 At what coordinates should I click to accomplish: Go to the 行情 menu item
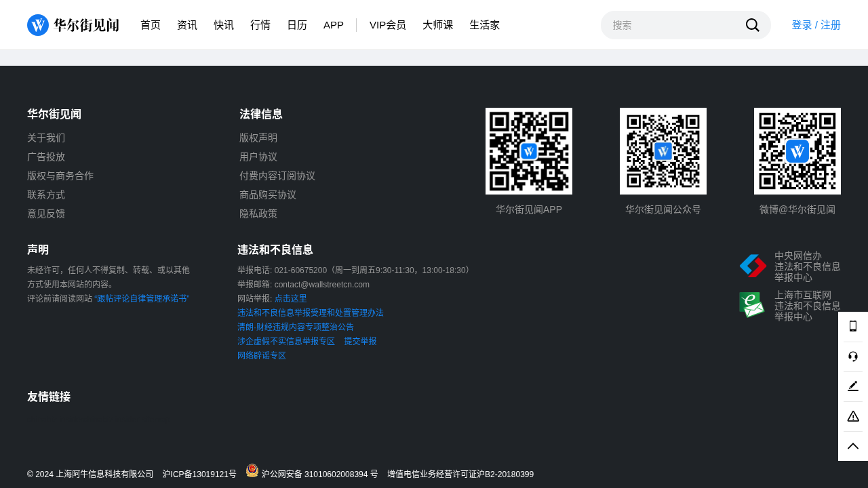tap(260, 25)
